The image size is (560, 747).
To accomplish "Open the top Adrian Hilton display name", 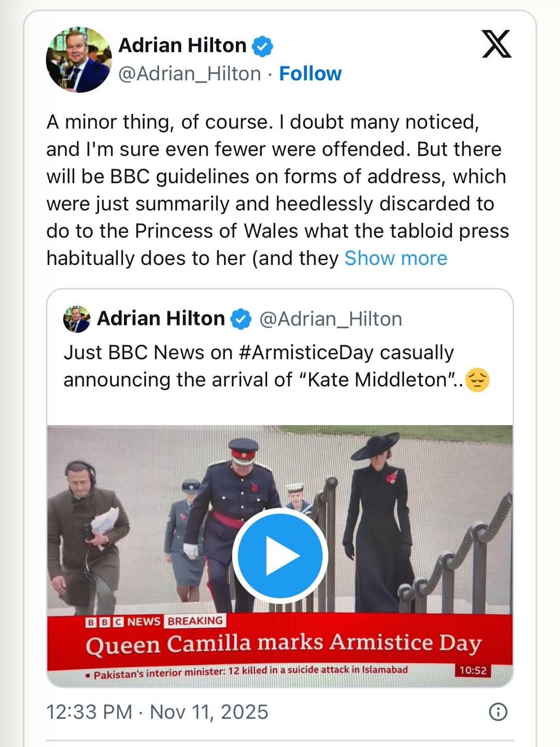I will pyautogui.click(x=183, y=46).
